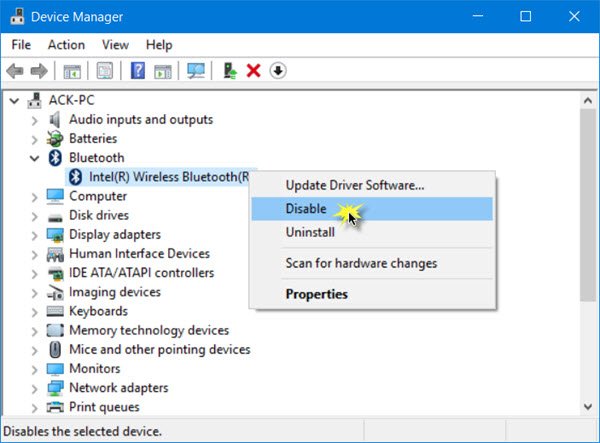Viewport: 600px width, 443px height.
Task: Open the Action menu
Action: (x=66, y=45)
